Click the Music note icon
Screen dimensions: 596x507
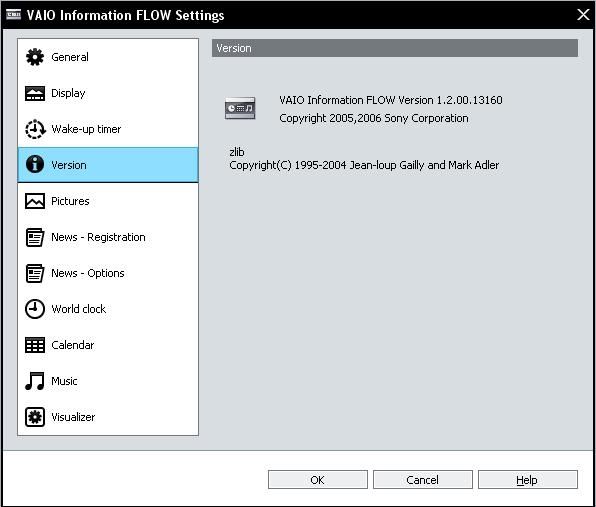[x=35, y=381]
